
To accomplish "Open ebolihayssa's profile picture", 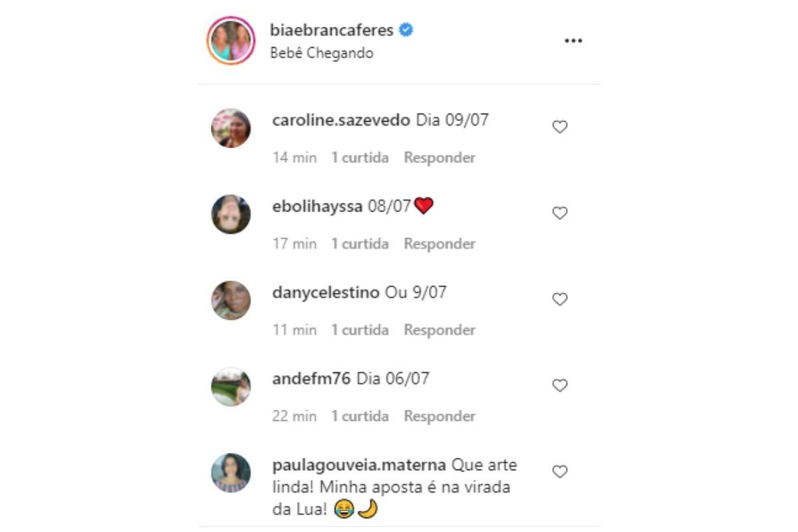I will tap(231, 214).
